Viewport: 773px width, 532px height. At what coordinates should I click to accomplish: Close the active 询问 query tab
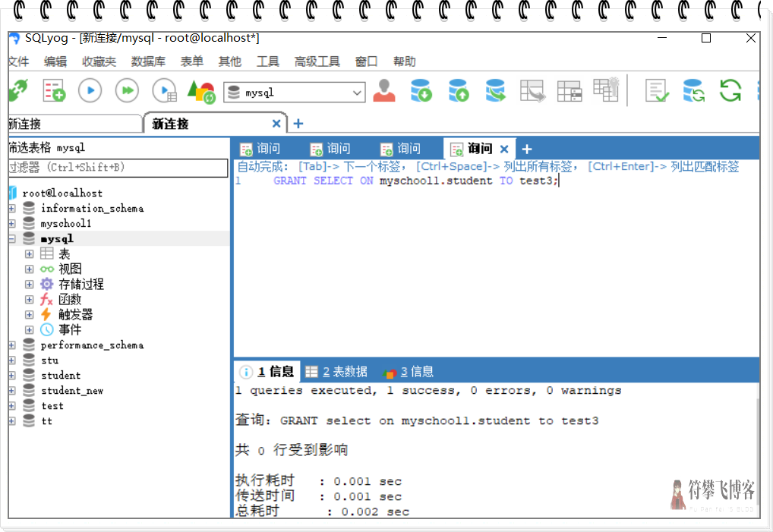pyautogui.click(x=504, y=149)
